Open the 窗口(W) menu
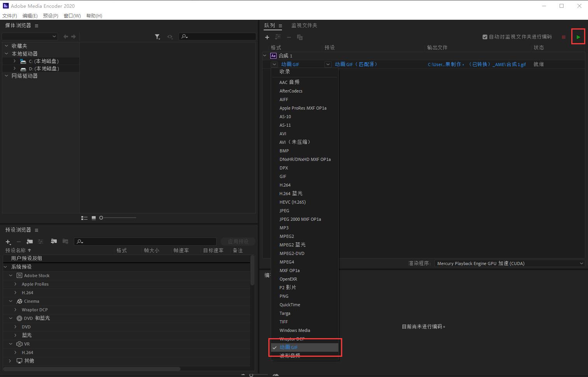The image size is (588, 377). coord(72,16)
